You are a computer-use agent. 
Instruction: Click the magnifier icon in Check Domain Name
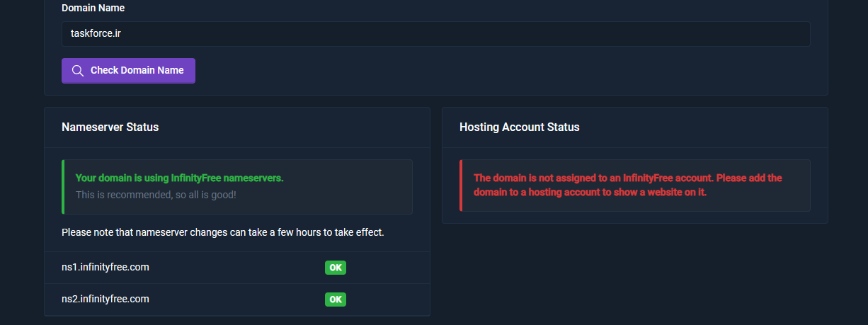pyautogui.click(x=78, y=71)
